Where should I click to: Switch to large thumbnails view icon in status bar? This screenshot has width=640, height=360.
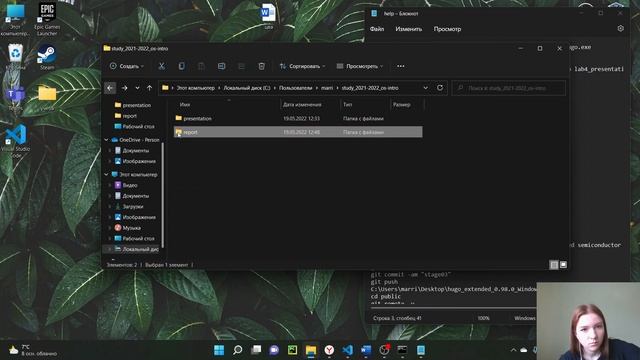(x=563, y=265)
